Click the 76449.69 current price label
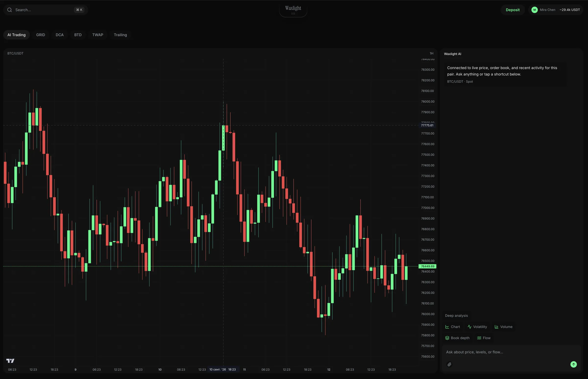 428,266
